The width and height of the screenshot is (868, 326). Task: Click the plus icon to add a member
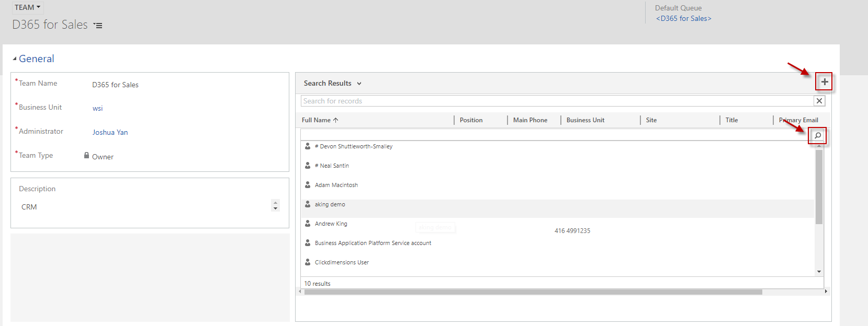pos(825,82)
